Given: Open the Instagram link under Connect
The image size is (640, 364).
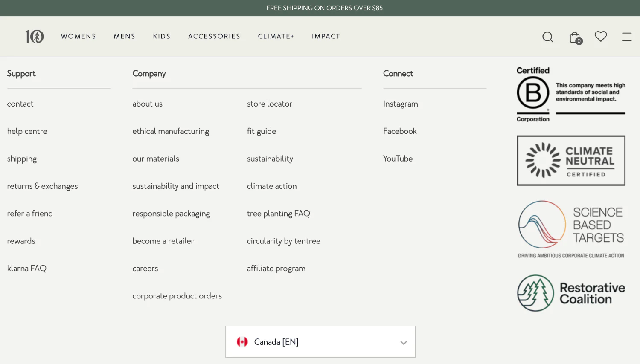Looking at the screenshot, I should 400,104.
